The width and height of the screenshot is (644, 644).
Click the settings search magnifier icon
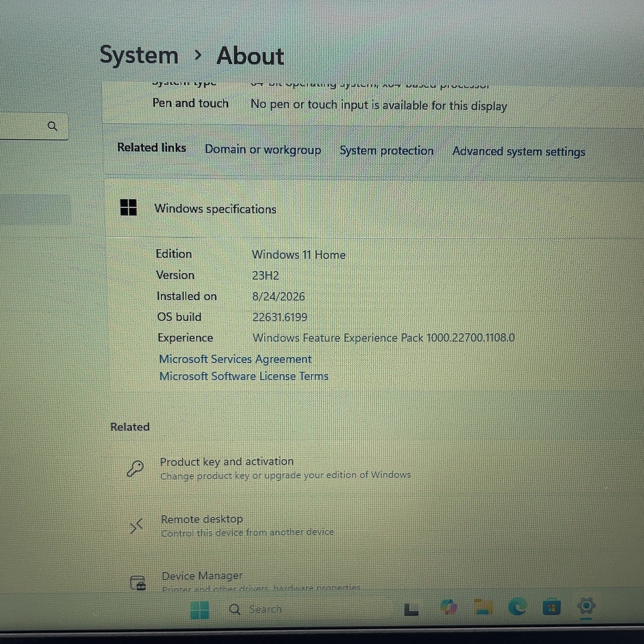[52, 126]
